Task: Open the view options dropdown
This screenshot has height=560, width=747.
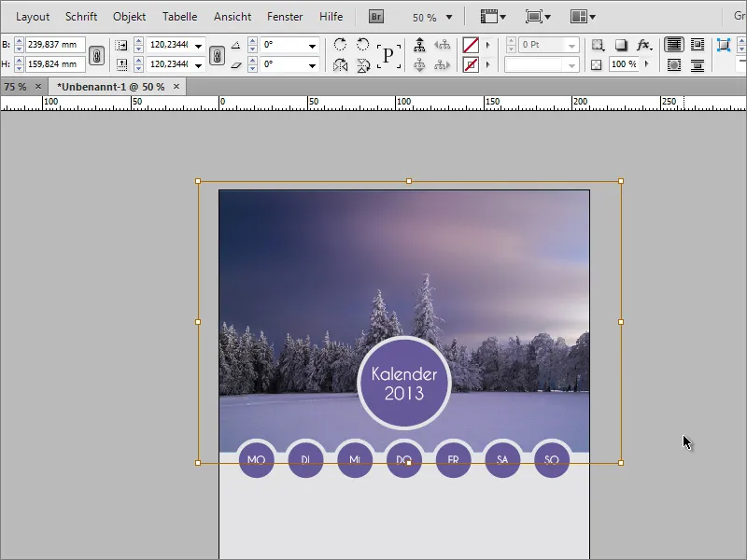Action: pyautogui.click(x=493, y=17)
